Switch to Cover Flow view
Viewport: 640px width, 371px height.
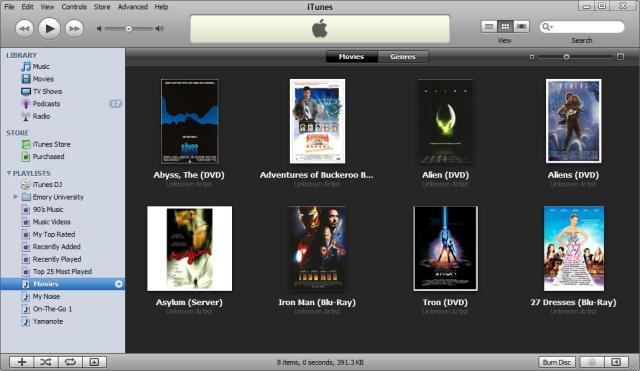click(521, 27)
